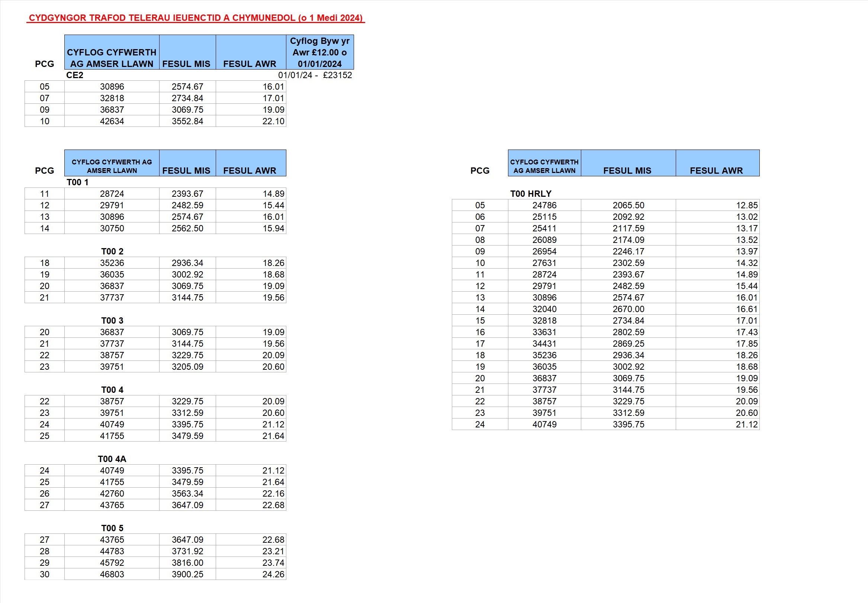Viewport: 868px width, 603px height.
Task: Click monthly value 2869.25
Action: point(628,344)
